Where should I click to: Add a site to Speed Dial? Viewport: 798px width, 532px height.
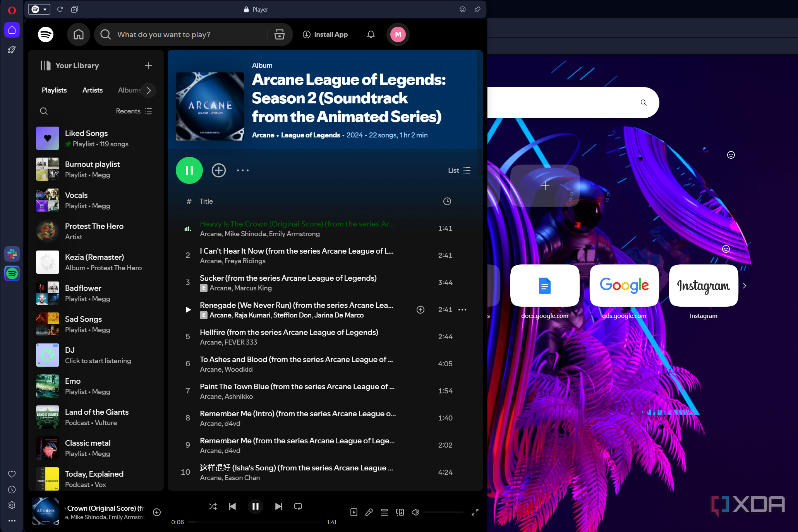545,186
